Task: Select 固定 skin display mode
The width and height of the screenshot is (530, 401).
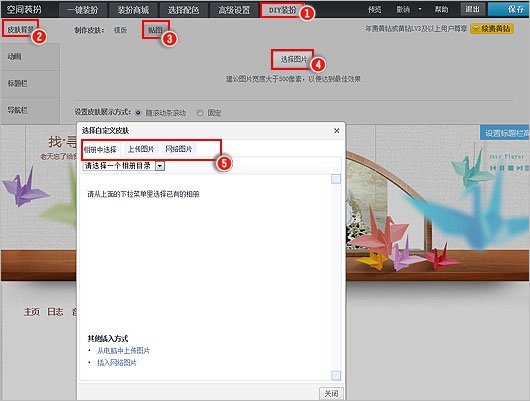Action: point(200,113)
